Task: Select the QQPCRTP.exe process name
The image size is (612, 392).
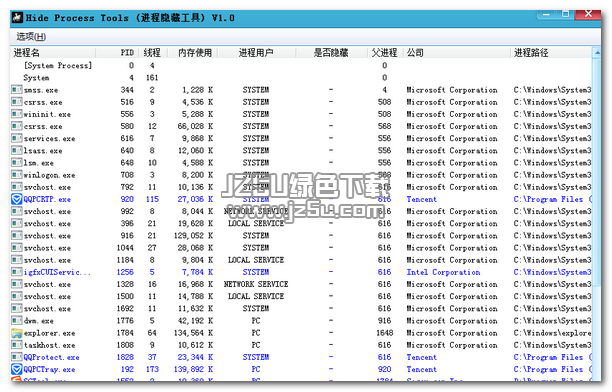Action: point(47,199)
